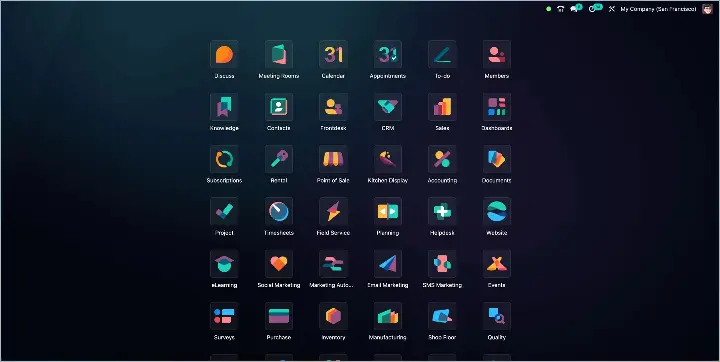720x362 pixels.
Task: Launch the SMS Marketing app
Action: click(x=442, y=264)
